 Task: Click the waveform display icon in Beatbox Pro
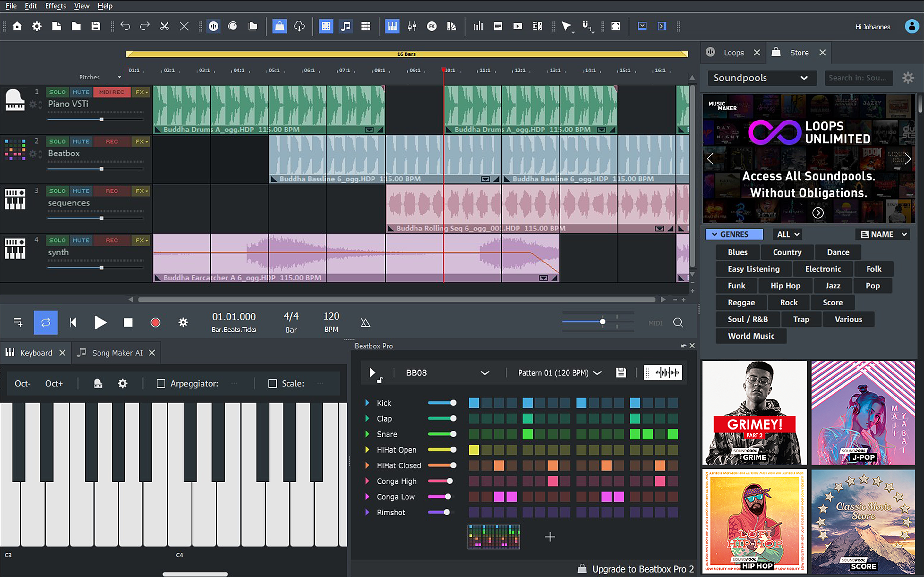(663, 372)
